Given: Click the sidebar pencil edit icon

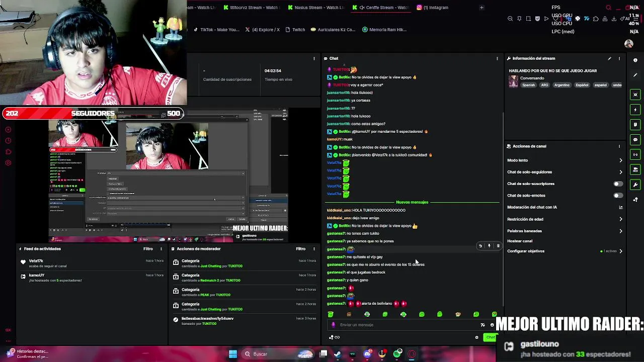Looking at the screenshot, I should (x=635, y=75).
